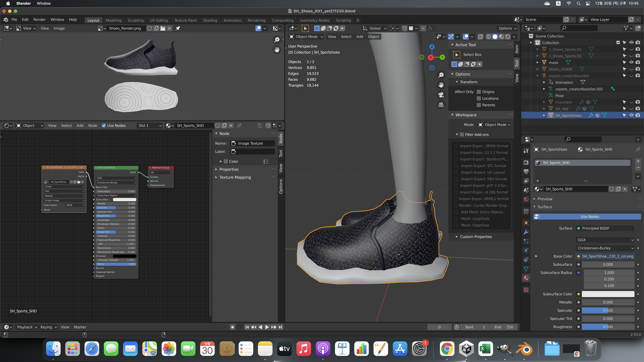Check the Filter Add-ons checkbox
The height and width of the screenshot is (362, 644).
coord(462,134)
